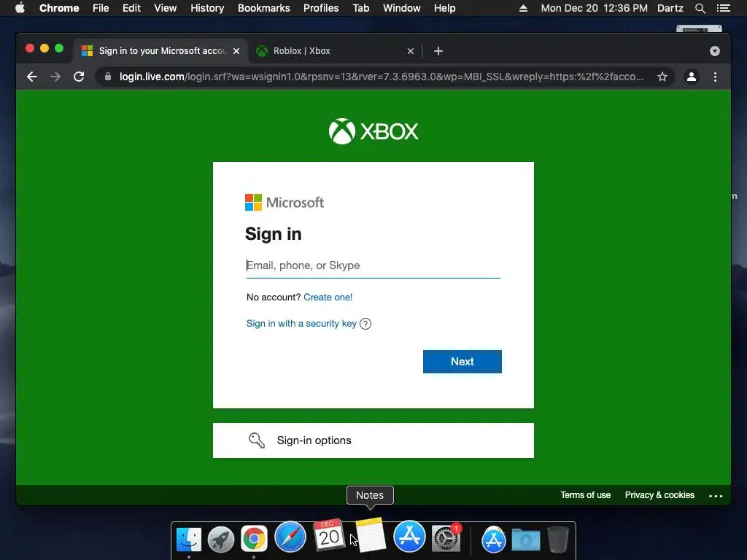Click the Create one! link

coord(328,297)
